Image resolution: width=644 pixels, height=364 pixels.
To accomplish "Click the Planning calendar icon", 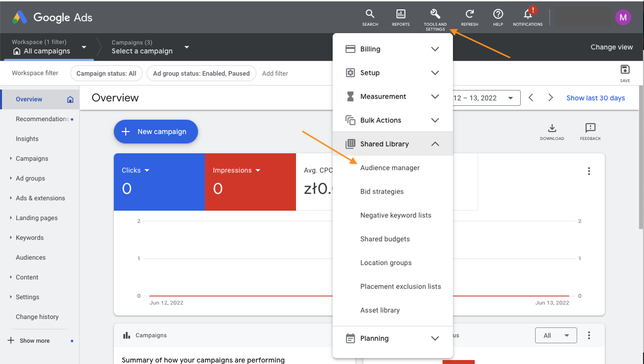I will 350,338.
